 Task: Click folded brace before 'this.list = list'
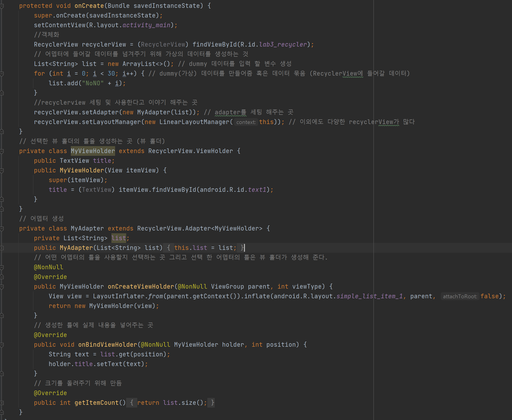169,248
